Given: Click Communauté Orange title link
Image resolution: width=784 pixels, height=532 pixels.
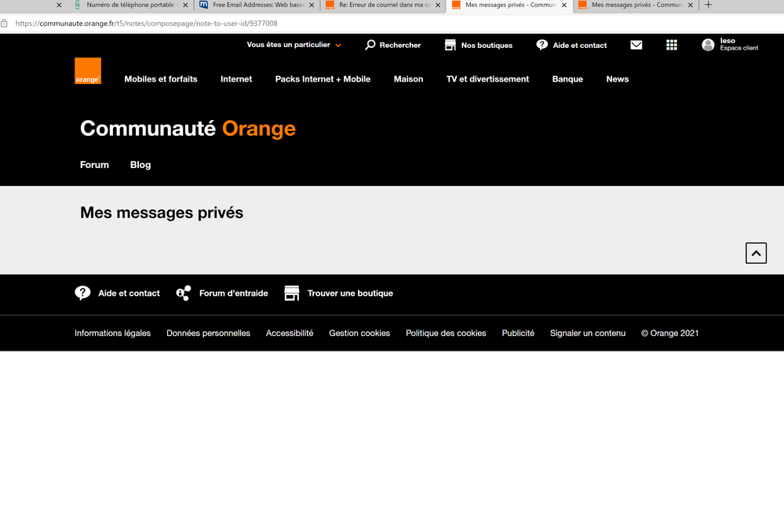Looking at the screenshot, I should 188,129.
